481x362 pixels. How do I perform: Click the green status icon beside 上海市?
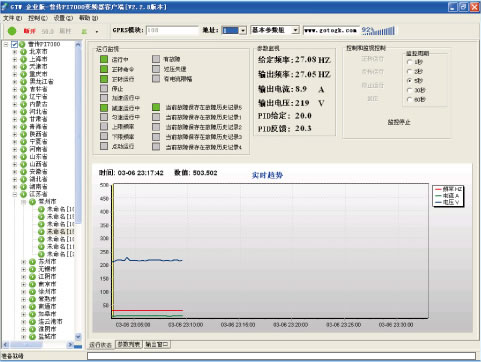[23, 59]
